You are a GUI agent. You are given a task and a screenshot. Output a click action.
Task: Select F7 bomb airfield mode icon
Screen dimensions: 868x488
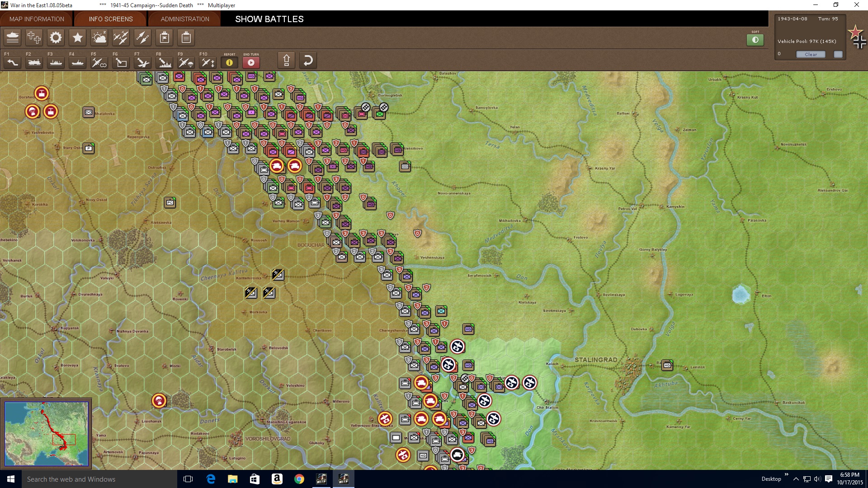pyautogui.click(x=143, y=62)
